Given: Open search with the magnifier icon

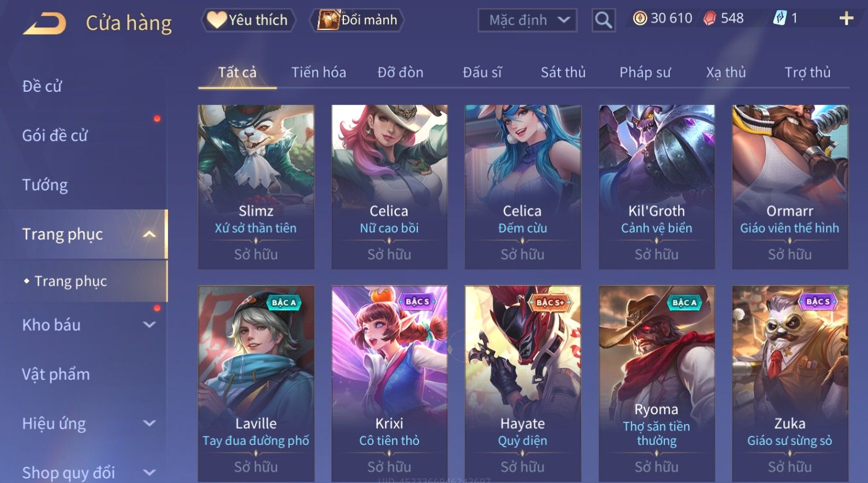Looking at the screenshot, I should (x=604, y=21).
